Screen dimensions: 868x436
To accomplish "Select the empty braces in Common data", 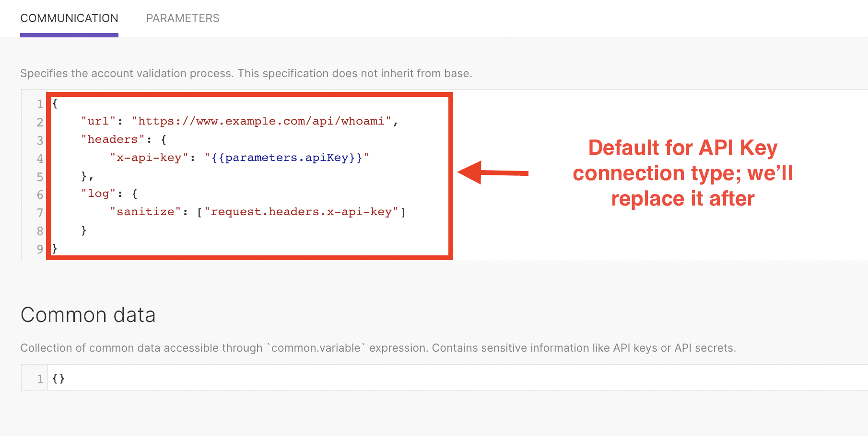I will point(58,378).
